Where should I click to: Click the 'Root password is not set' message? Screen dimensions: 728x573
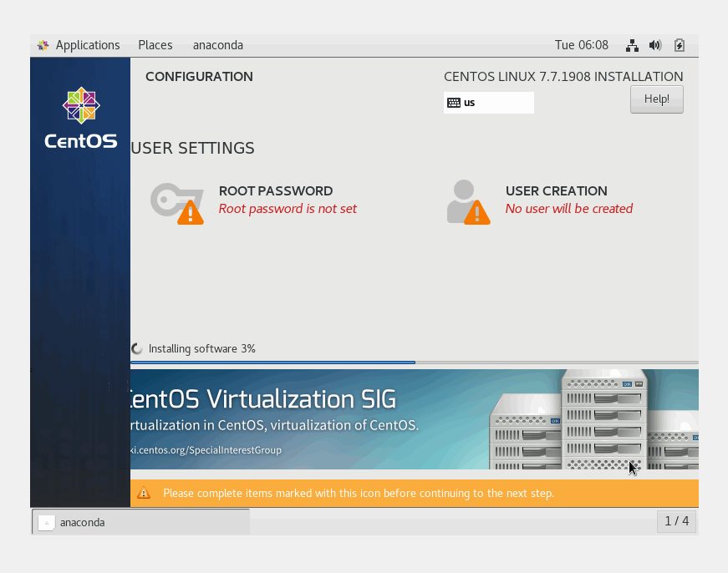(x=288, y=209)
